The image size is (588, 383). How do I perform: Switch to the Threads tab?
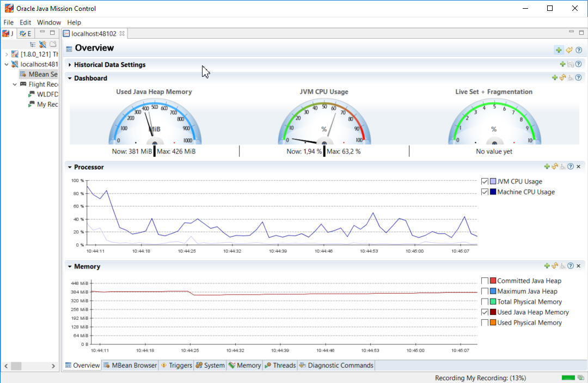280,366
